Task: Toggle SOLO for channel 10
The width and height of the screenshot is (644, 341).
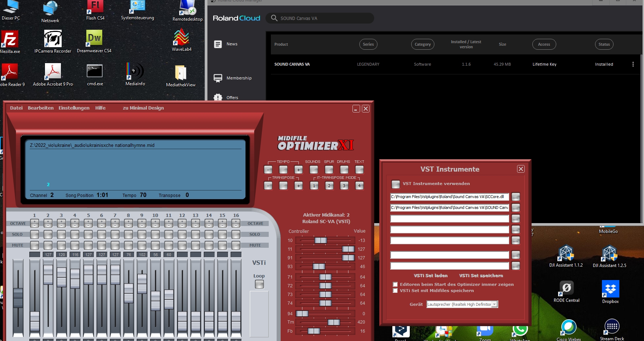Action: (155, 234)
